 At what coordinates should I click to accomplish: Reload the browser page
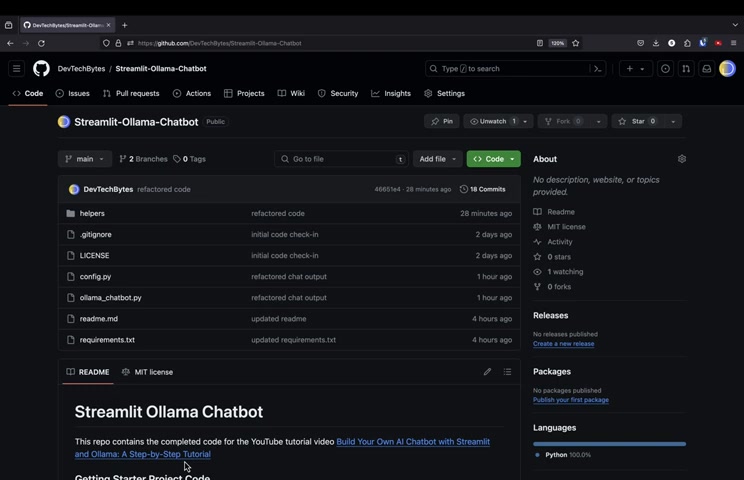tap(41, 43)
